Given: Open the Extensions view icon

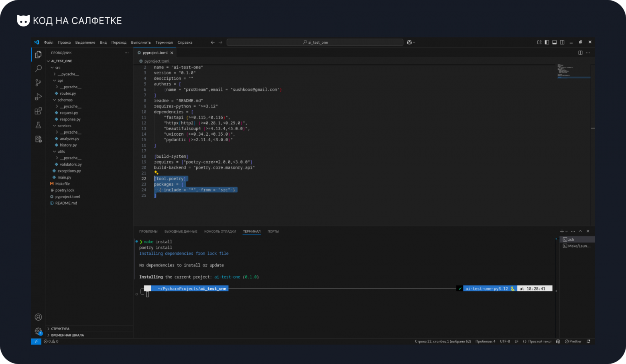Looking at the screenshot, I should pyautogui.click(x=38, y=111).
